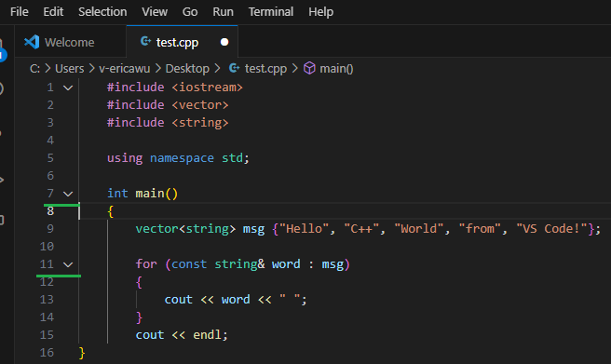
Task: Switch to the Welcome tab
Action: coord(71,42)
